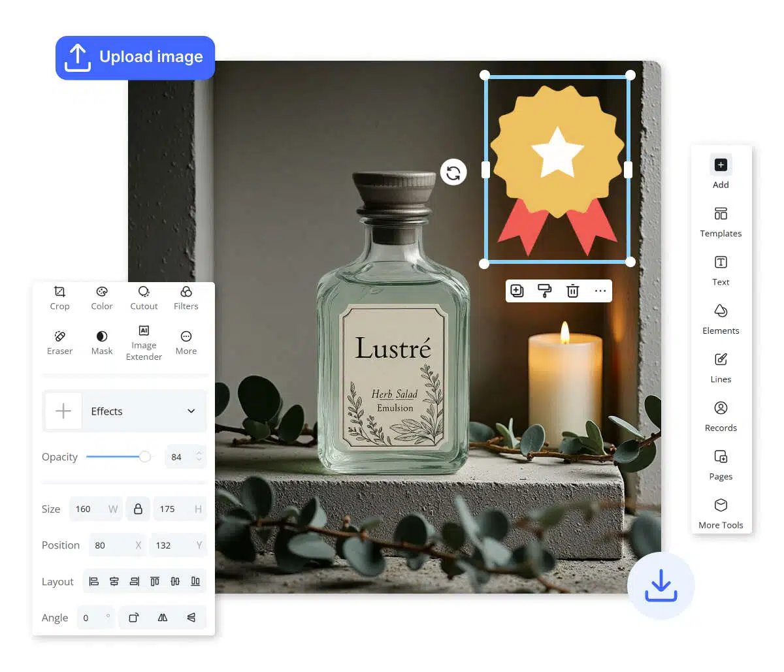Toggle the aspect ratio lock
The height and width of the screenshot is (672, 784).
138,509
